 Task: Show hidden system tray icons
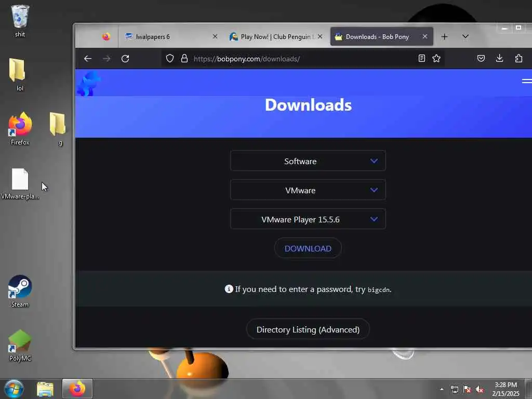click(442, 389)
